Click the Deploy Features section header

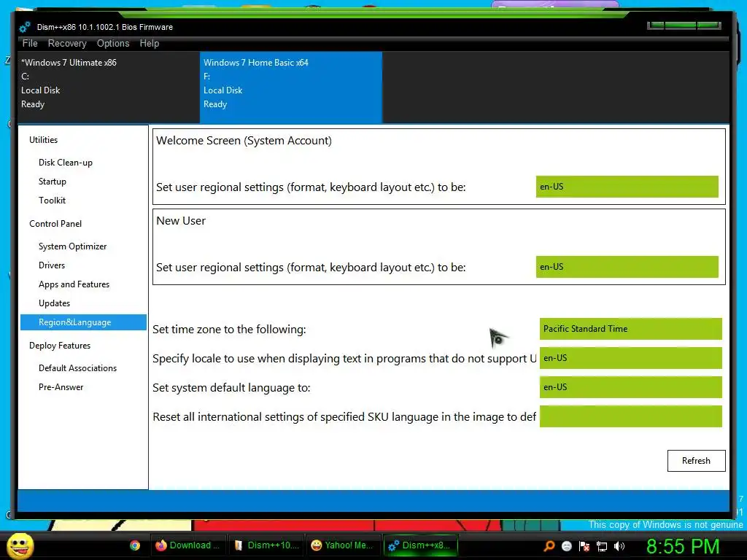pyautogui.click(x=60, y=346)
